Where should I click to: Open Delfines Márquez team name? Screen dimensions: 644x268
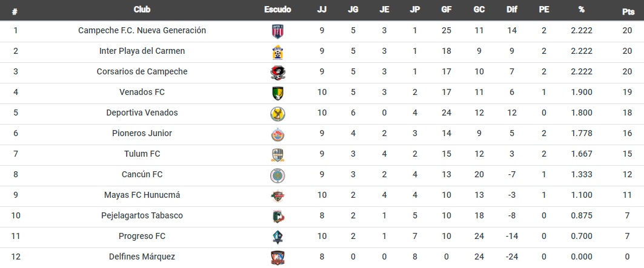(142, 257)
